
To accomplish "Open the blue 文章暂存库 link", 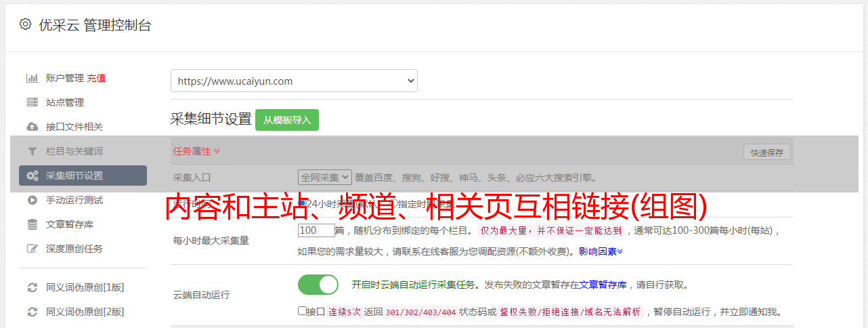I will 603,285.
